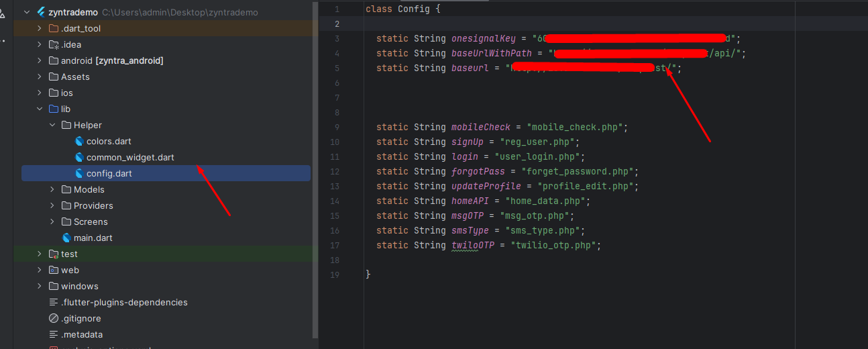Click the web folder icon
The width and height of the screenshot is (868, 349).
[x=54, y=270]
